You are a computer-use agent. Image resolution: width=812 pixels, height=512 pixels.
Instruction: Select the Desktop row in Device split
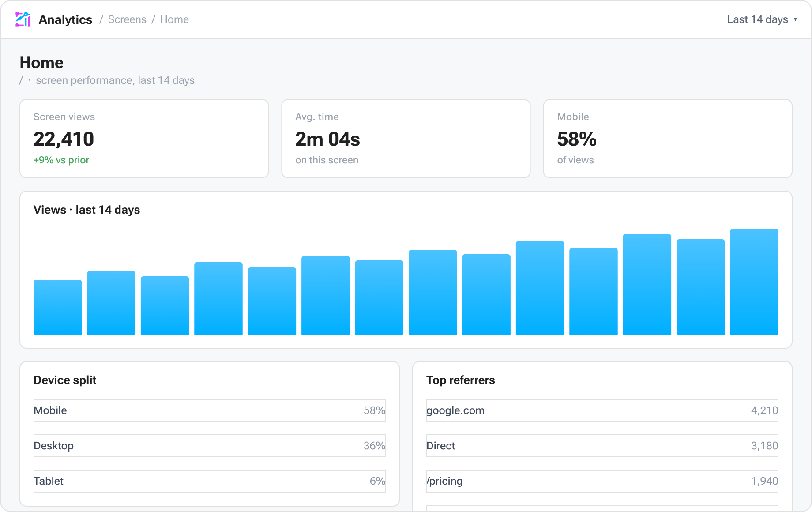click(210, 446)
